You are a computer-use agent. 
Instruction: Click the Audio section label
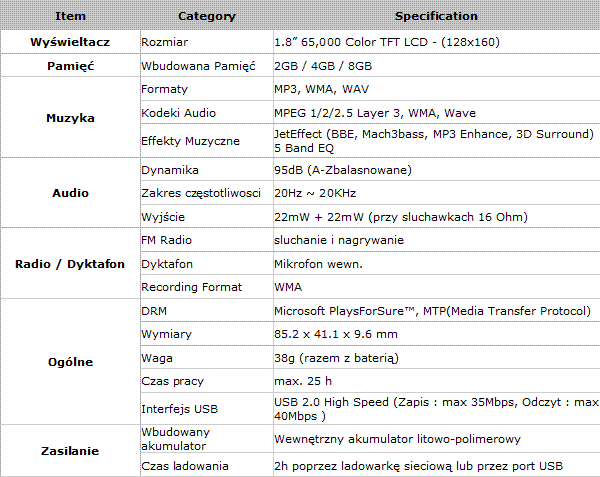point(70,193)
